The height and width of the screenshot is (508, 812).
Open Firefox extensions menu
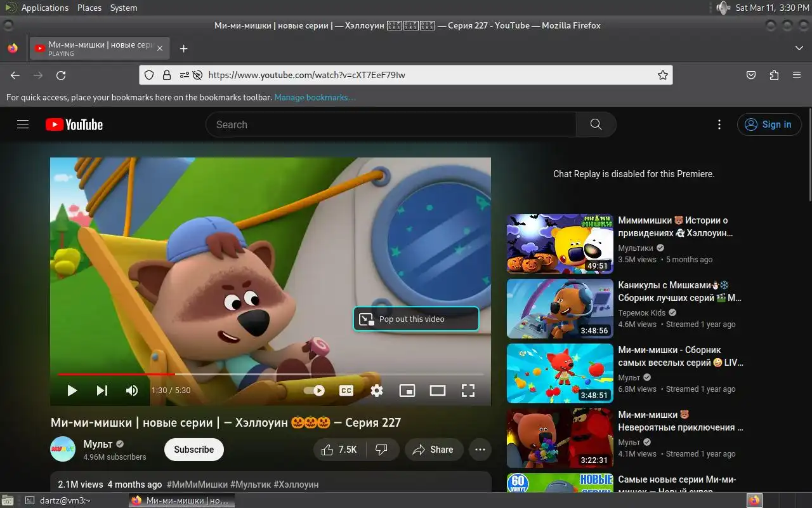(774, 75)
